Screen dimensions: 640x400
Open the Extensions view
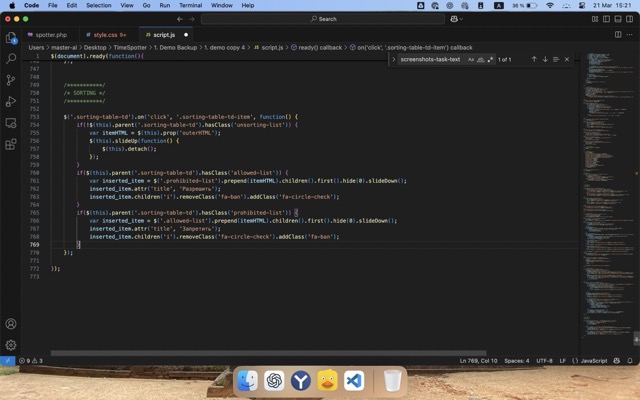click(x=11, y=144)
